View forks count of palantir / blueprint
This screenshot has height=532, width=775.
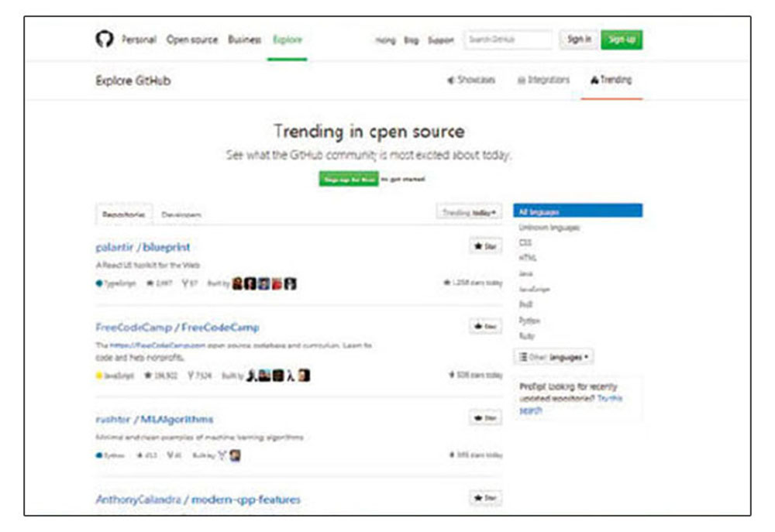189,283
